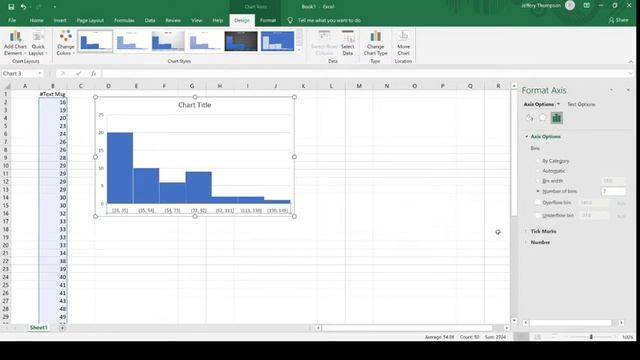Open Add Chart Element menu
Screen dimensions: 640x360
click(15, 43)
